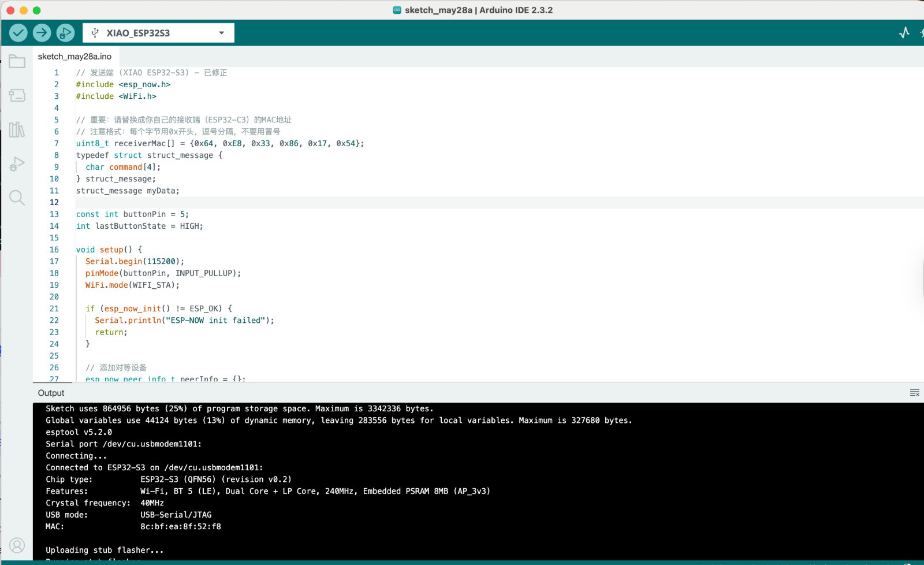Viewport: 924px width, 565px height.
Task: Click 'struct_message myData;' line
Action: coord(128,191)
